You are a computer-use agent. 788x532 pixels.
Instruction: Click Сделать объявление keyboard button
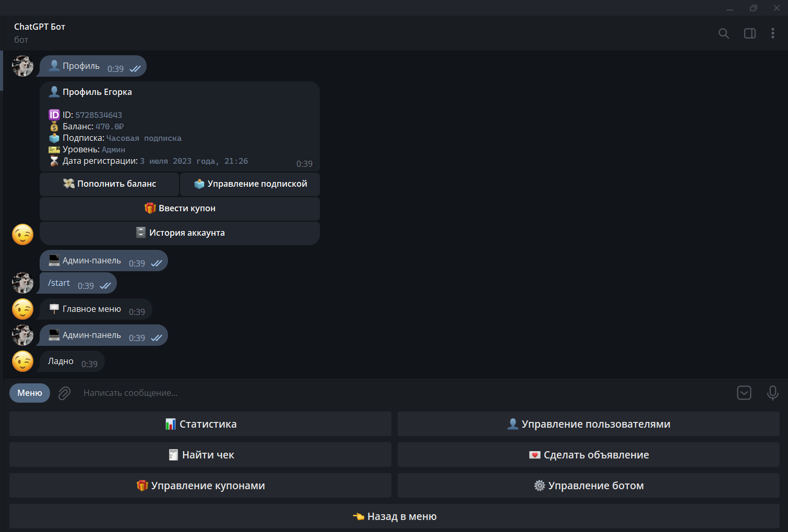click(588, 455)
